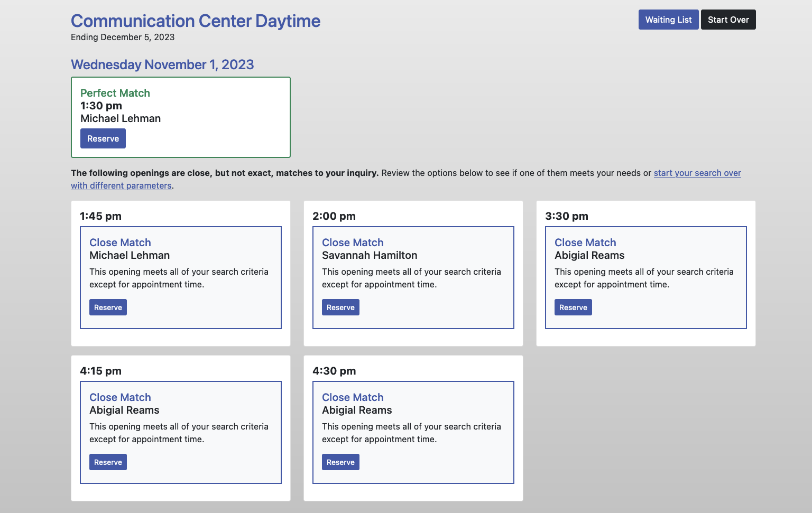The height and width of the screenshot is (513, 812).
Task: Reserve the 2:00 pm slot with Savannah Hamilton
Action: coord(340,307)
